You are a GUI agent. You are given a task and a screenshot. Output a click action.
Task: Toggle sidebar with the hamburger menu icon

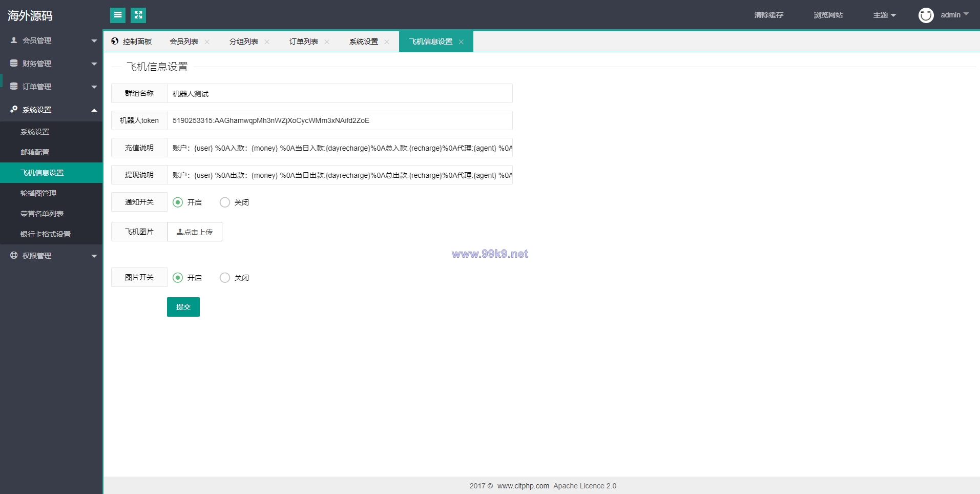(x=118, y=15)
